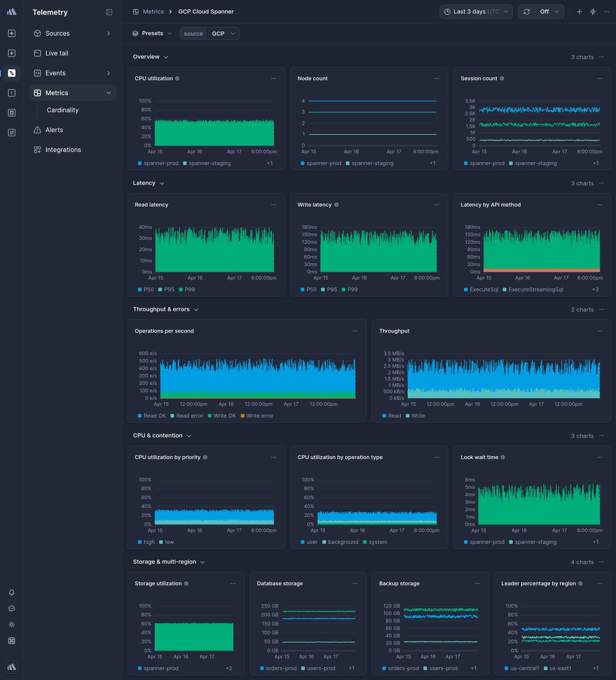Click the theme brightness icon in sidebar
Image resolution: width=616 pixels, height=680 pixels.
click(12, 625)
